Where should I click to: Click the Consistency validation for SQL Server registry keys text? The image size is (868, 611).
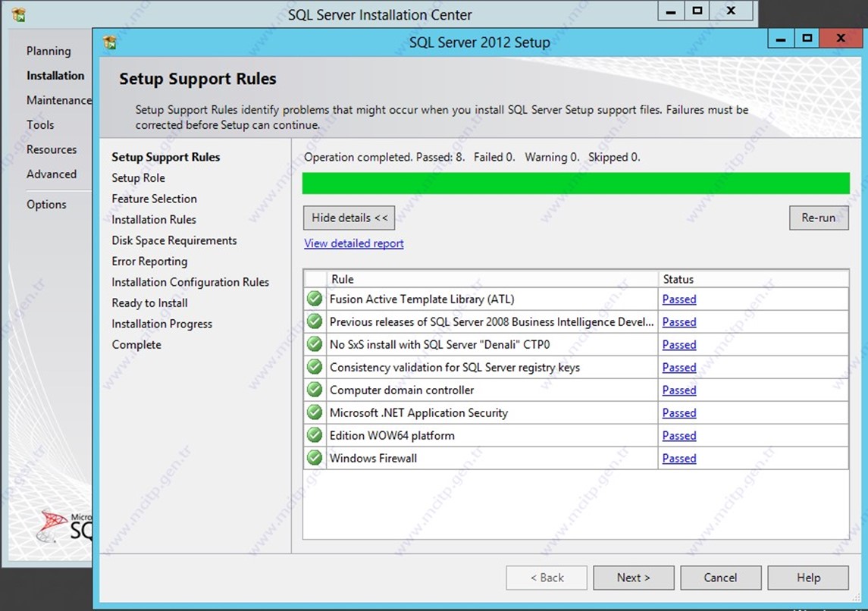click(x=455, y=368)
